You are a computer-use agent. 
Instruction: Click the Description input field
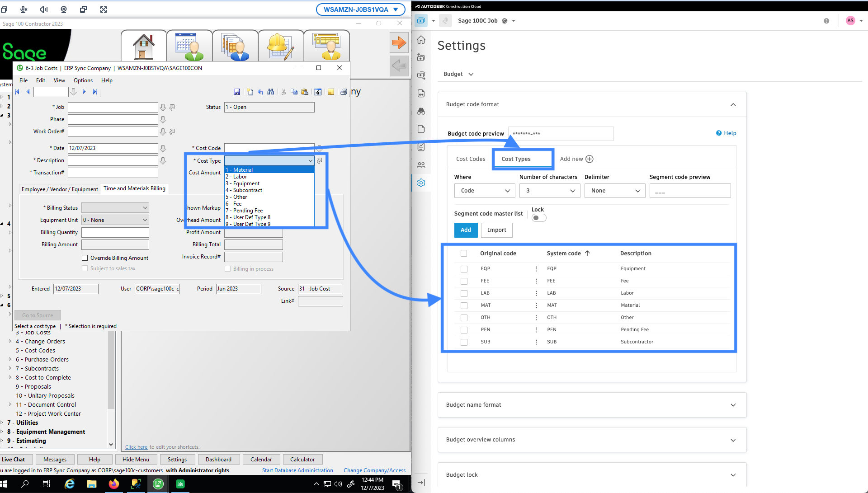pyautogui.click(x=113, y=161)
